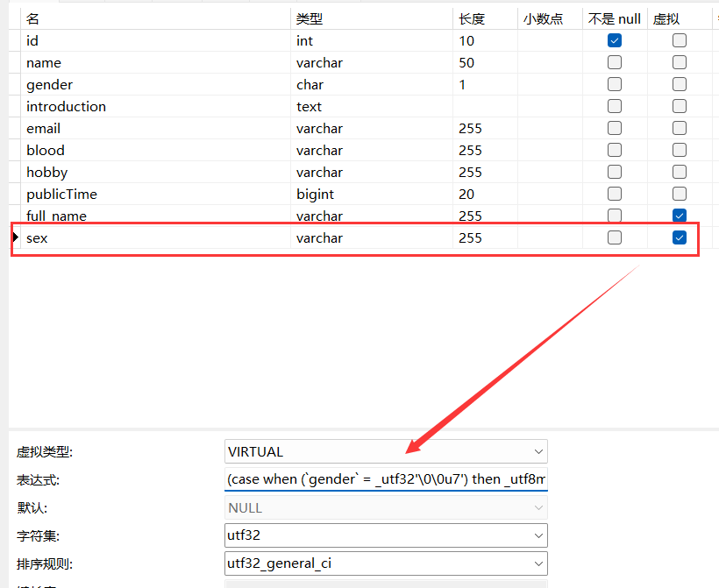Disable the 虚拟 checkbox for full_name row
The width and height of the screenshot is (719, 588).
tap(680, 216)
